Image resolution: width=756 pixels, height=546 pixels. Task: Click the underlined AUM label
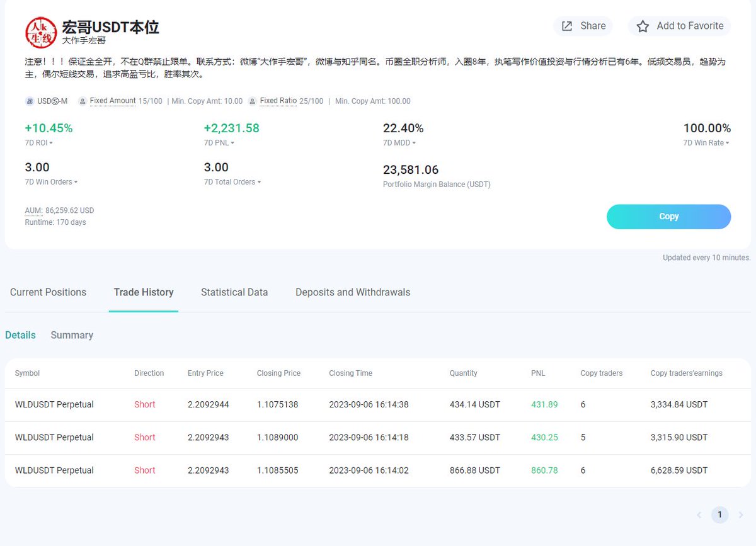pos(34,210)
